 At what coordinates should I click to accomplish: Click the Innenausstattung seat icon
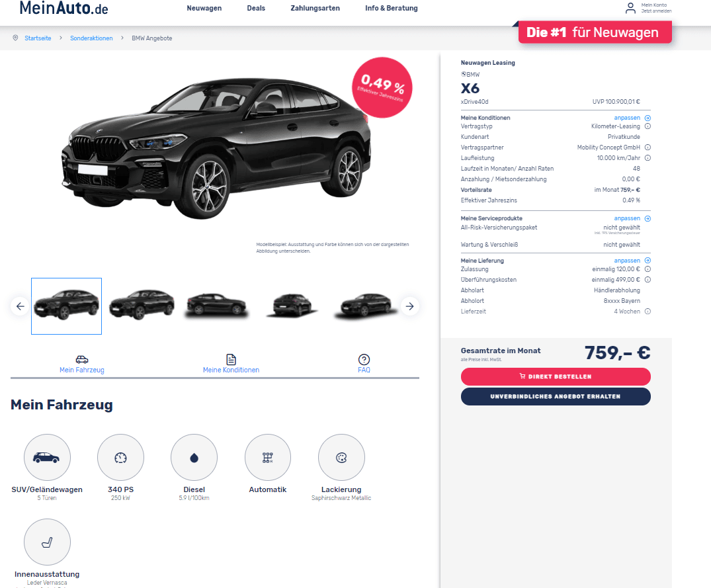click(47, 542)
